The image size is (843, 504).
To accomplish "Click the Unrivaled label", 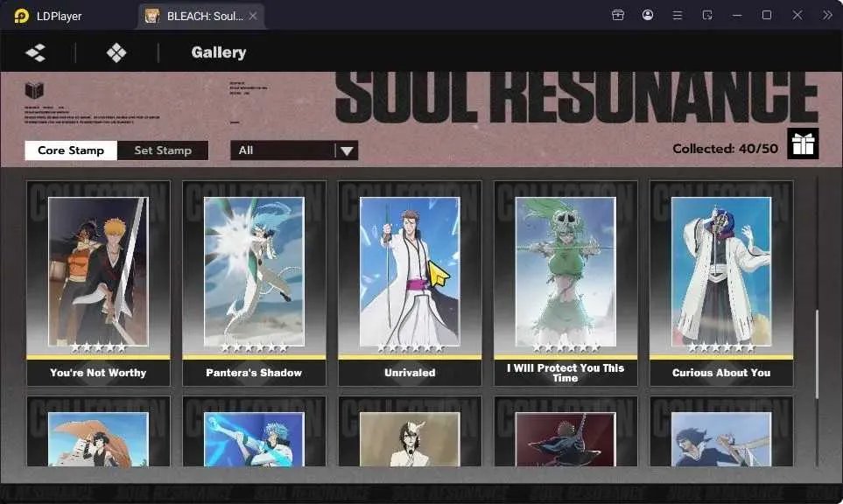I will (x=410, y=373).
